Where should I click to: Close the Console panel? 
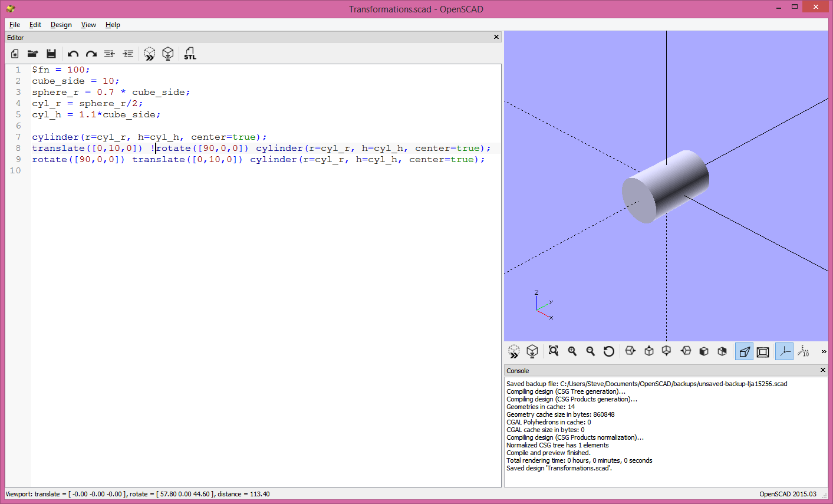tap(822, 370)
